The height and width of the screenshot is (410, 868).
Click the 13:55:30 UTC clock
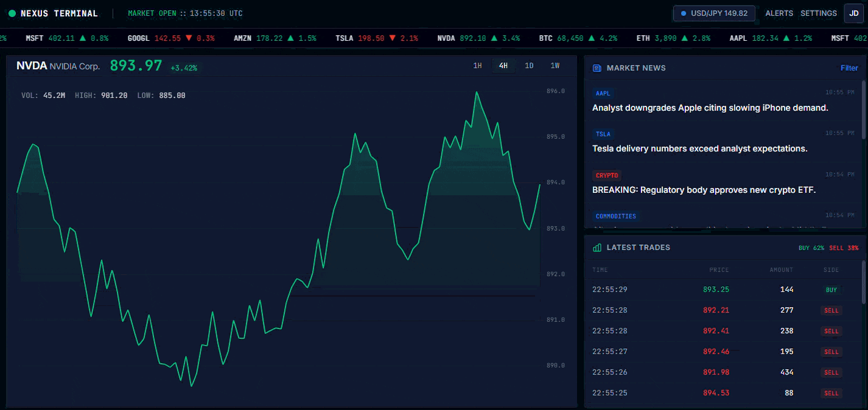216,13
